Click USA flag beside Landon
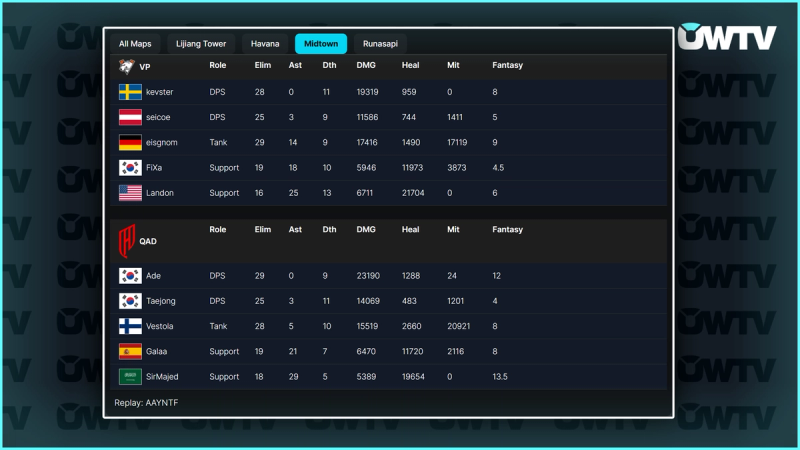Viewport: 800px width, 450px height. coord(130,193)
